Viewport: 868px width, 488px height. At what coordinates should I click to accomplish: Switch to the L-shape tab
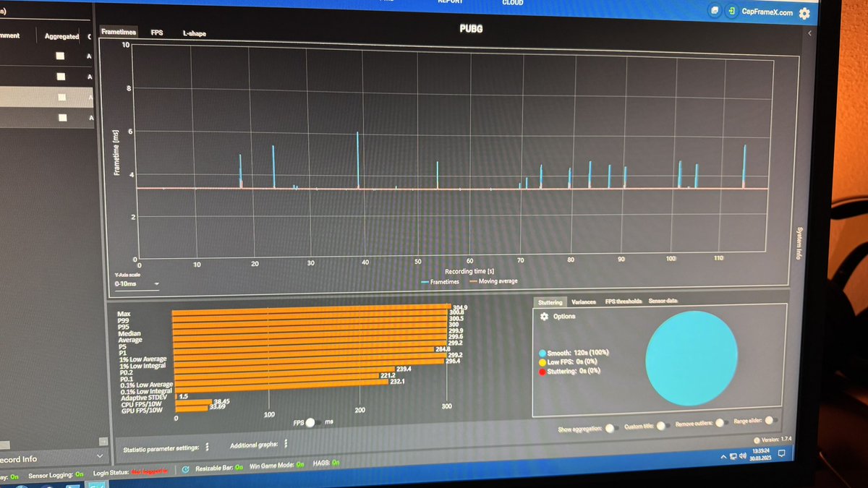[x=194, y=33]
